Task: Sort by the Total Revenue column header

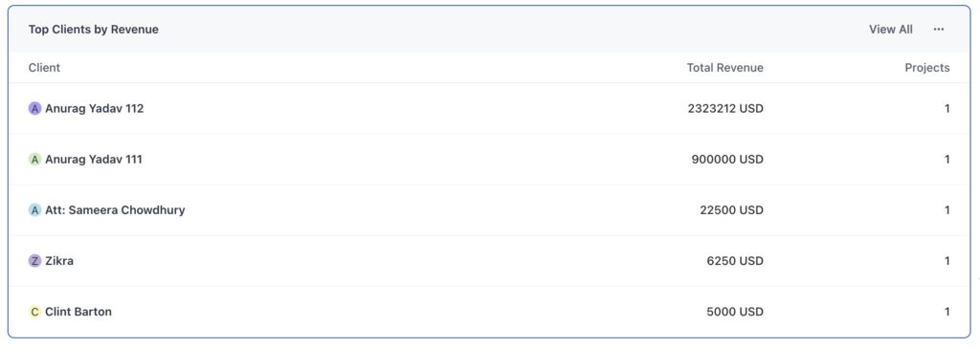Action: (725, 68)
